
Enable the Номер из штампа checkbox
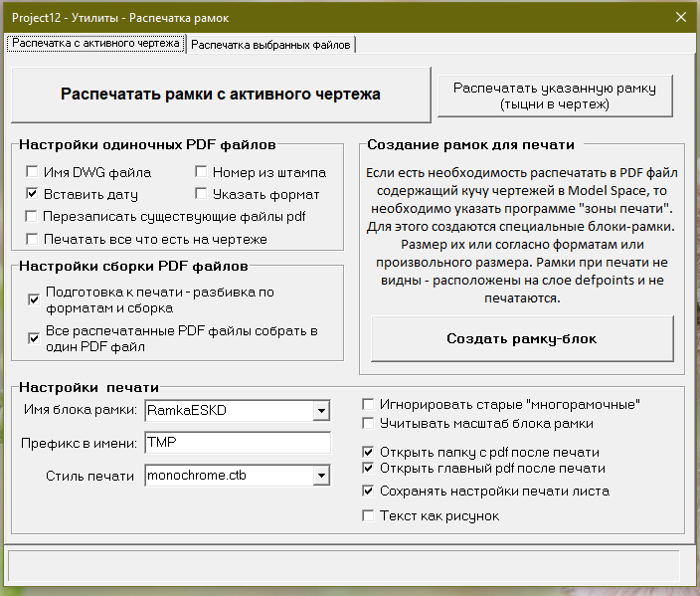(x=201, y=171)
